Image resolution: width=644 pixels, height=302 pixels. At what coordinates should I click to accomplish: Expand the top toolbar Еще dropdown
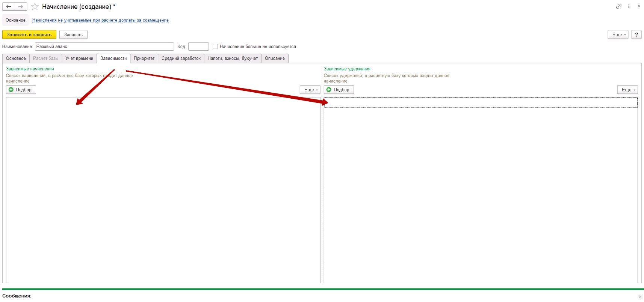[618, 35]
